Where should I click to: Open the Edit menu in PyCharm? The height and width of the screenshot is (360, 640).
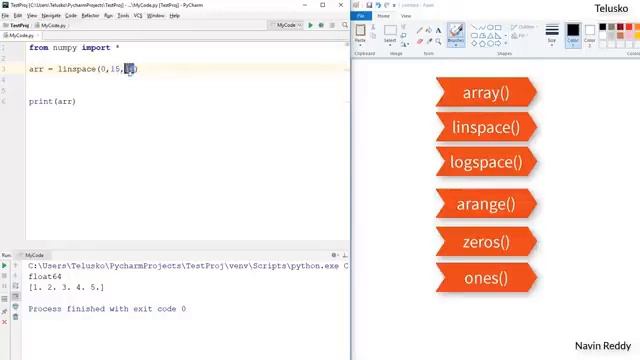click(x=18, y=16)
